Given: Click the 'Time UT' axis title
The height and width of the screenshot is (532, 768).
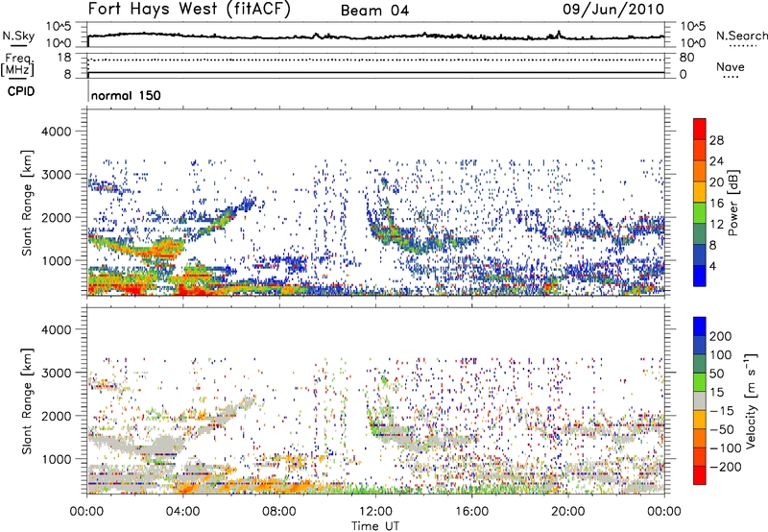Looking at the screenshot, I should (375, 526).
